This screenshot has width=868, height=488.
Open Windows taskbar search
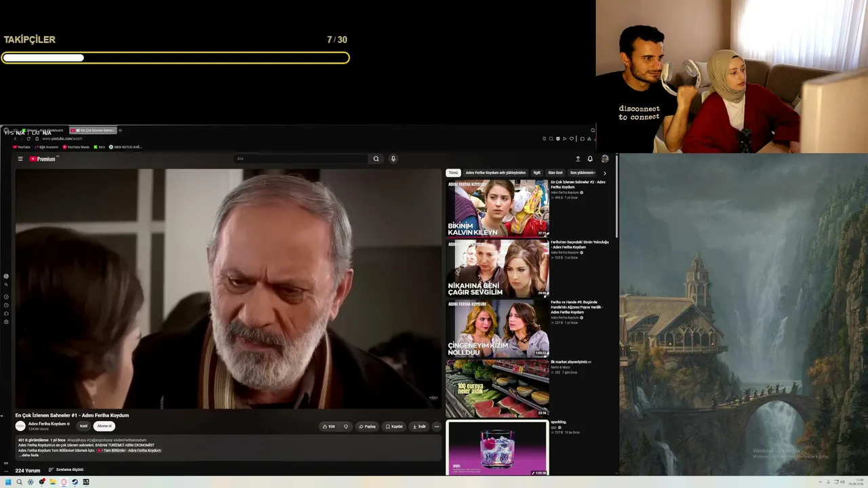point(19,482)
